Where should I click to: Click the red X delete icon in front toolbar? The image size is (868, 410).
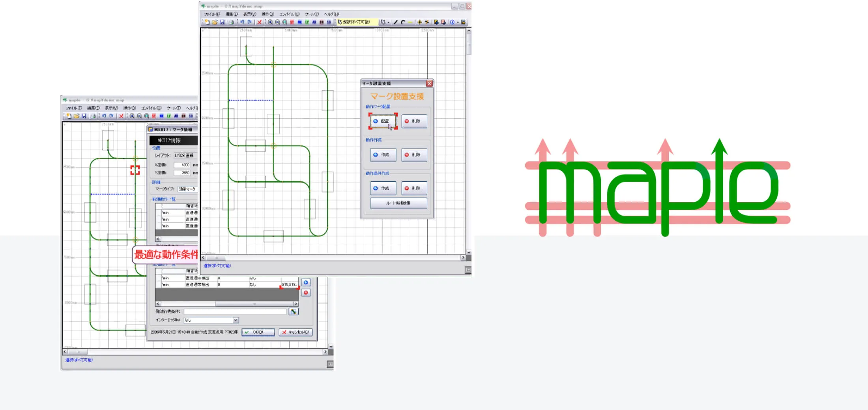[x=259, y=22]
